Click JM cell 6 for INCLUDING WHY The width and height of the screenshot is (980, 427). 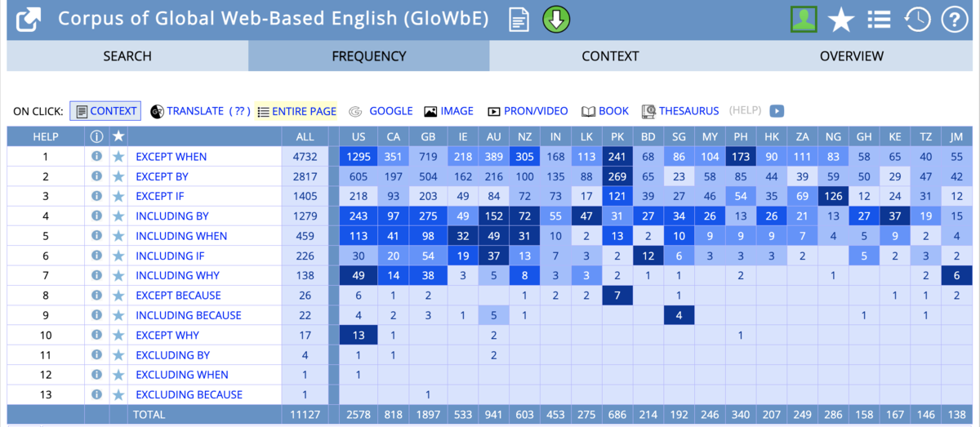coord(956,276)
